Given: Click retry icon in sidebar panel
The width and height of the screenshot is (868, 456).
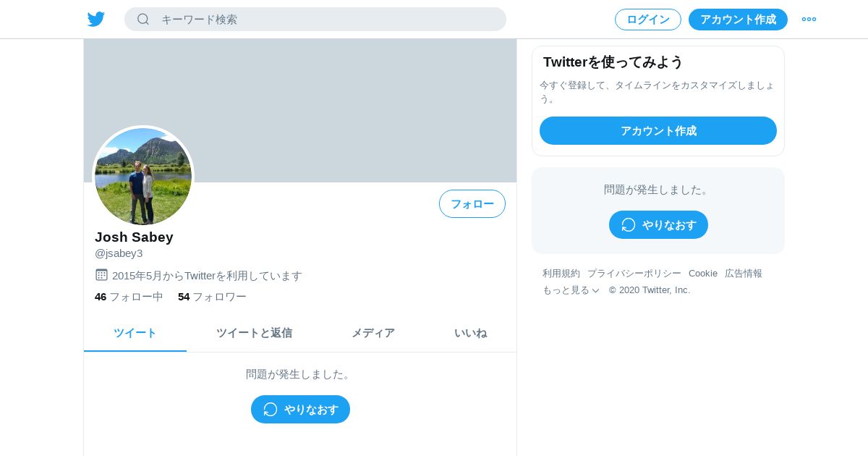Looking at the screenshot, I should (629, 225).
